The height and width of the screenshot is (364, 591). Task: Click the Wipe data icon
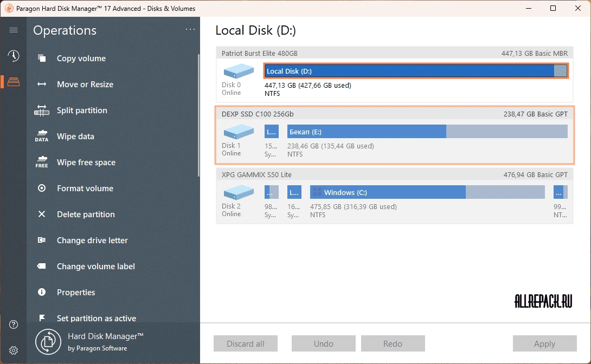[42, 136]
